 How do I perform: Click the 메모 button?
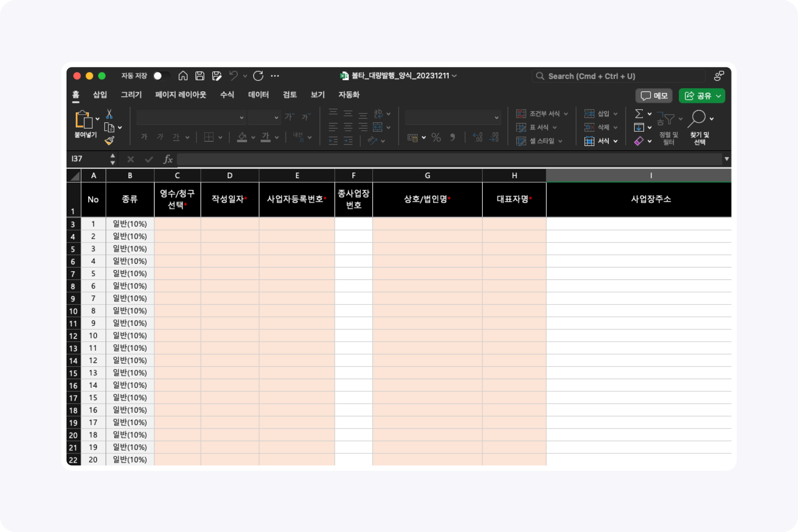click(x=653, y=96)
